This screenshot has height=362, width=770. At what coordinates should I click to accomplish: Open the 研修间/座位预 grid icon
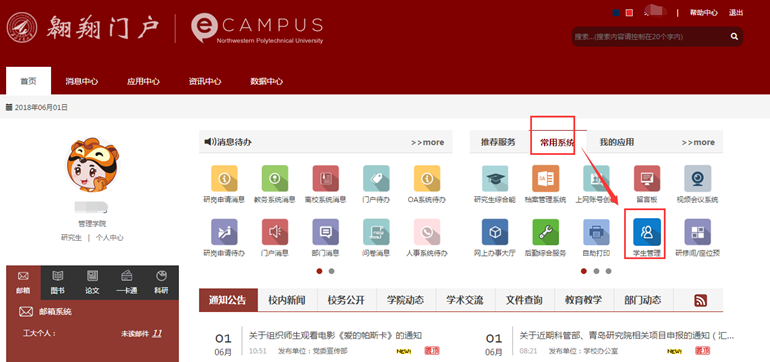click(x=697, y=232)
